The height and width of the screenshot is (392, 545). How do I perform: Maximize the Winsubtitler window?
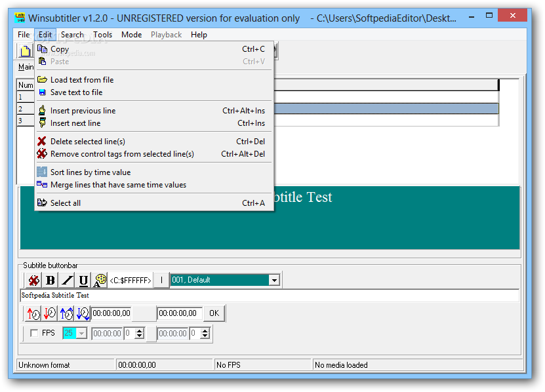[x=489, y=16]
